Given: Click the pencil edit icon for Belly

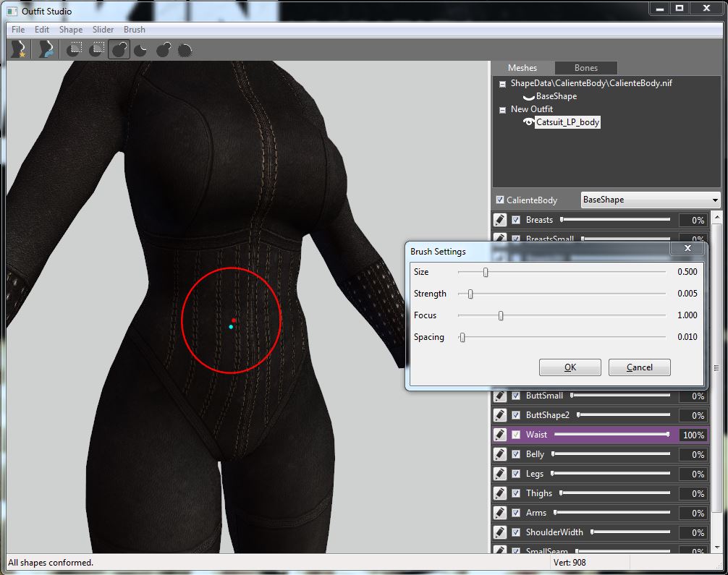Looking at the screenshot, I should coord(500,454).
